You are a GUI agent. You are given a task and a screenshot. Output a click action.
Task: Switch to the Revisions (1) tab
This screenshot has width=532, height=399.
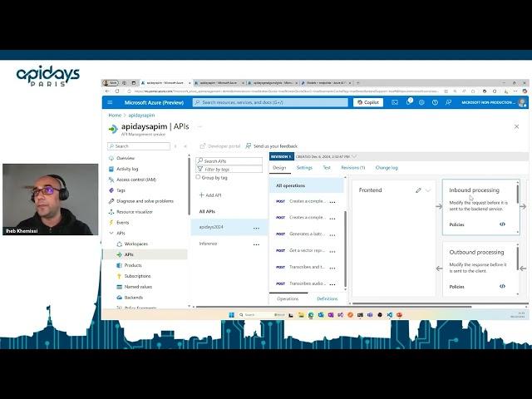[352, 168]
